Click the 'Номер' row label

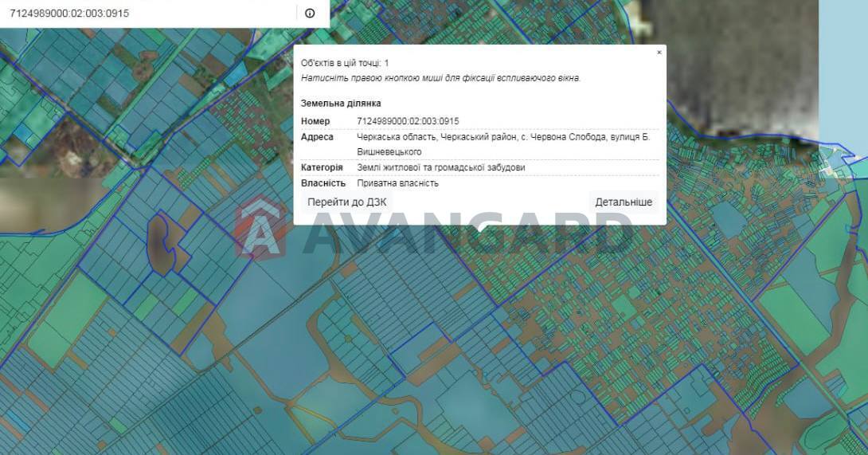[x=315, y=121]
